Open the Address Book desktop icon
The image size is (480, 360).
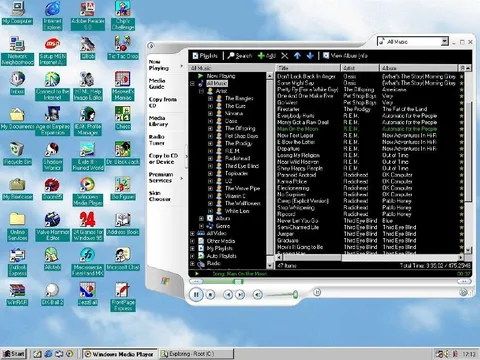pyautogui.click(x=123, y=224)
